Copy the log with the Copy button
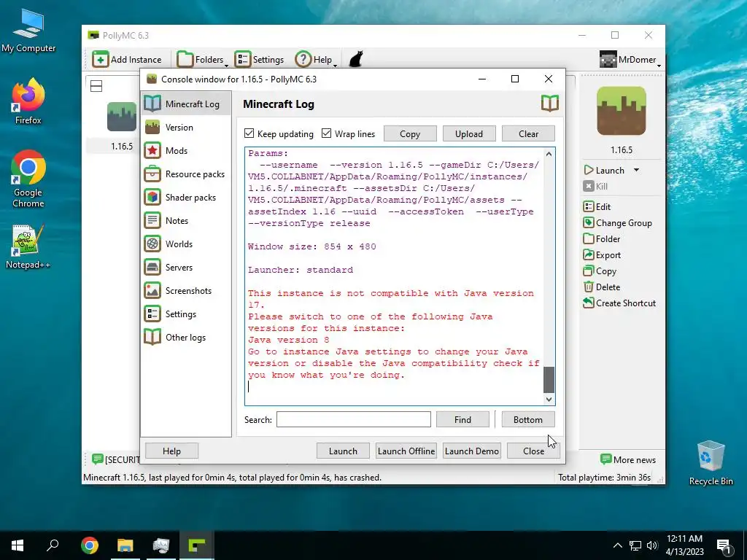This screenshot has width=747, height=560. click(x=410, y=134)
